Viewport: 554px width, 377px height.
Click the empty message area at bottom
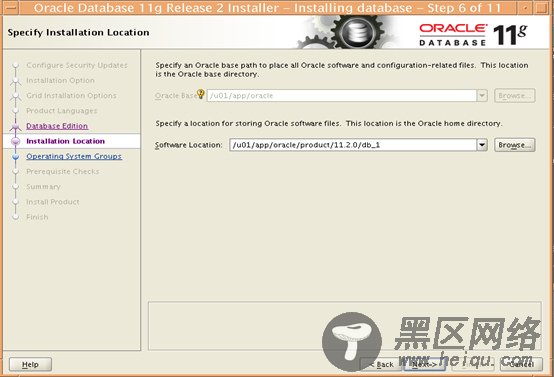click(344, 325)
